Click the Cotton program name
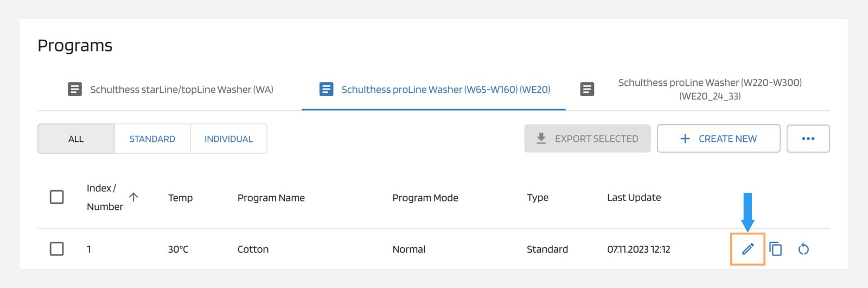This screenshot has height=288, width=868. pyautogui.click(x=253, y=249)
